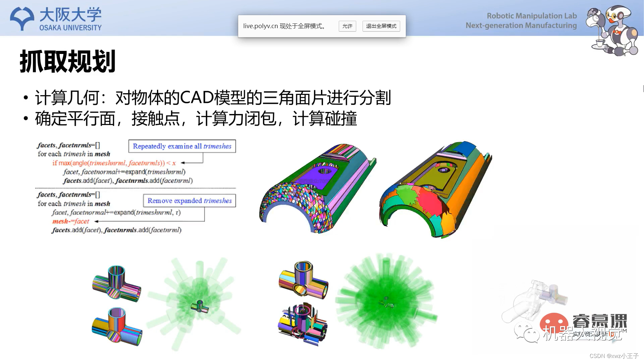644x362 pixels.
Task: Click the 'Remove expanded trimeshes' box
Action: point(190,200)
